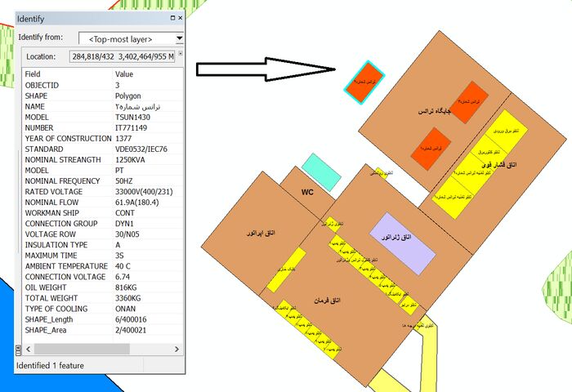
Task: Click the WC room on map
Action: [307, 192]
